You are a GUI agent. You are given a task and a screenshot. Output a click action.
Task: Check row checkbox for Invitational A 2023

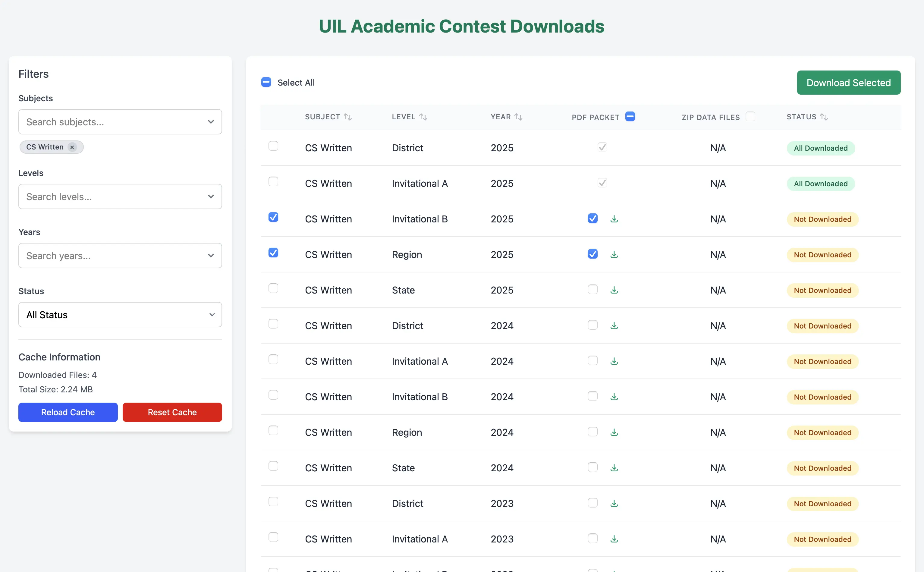point(273,537)
